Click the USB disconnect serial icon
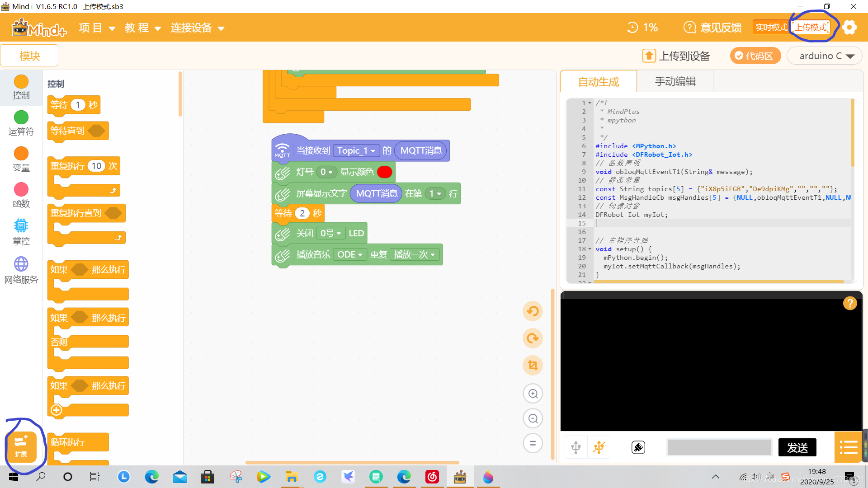868x488 pixels. click(599, 447)
